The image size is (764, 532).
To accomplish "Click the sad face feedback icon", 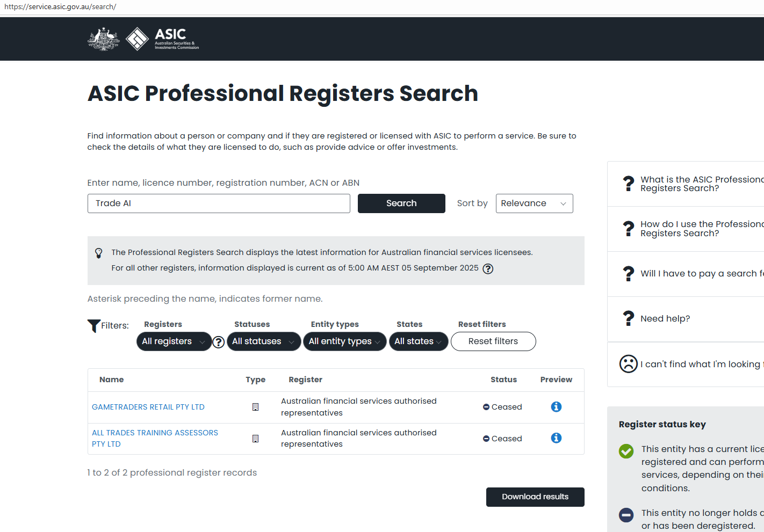I will click(629, 364).
